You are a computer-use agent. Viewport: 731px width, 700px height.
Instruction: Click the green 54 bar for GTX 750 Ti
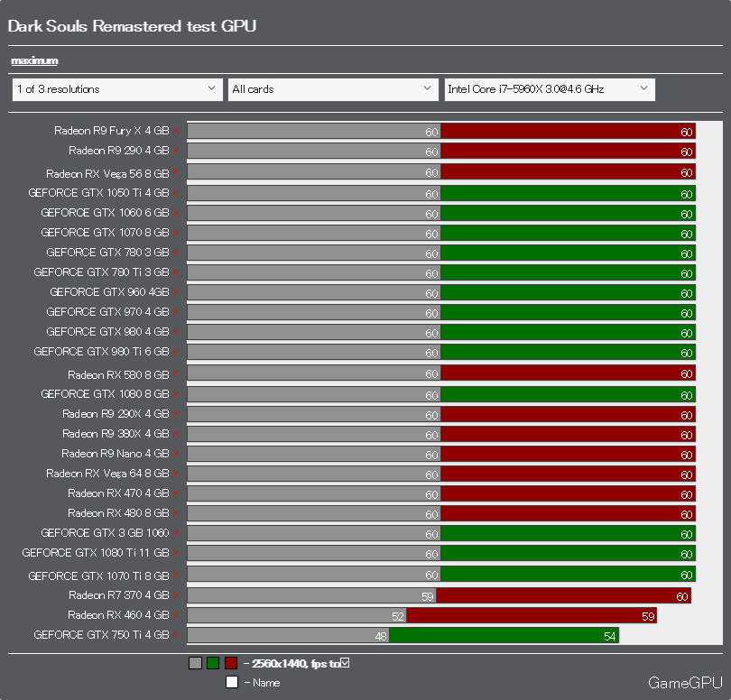coord(504,635)
